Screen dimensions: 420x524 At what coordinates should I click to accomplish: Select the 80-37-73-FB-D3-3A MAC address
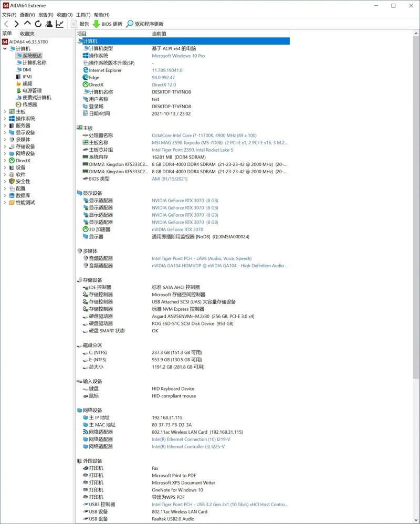coord(172,425)
